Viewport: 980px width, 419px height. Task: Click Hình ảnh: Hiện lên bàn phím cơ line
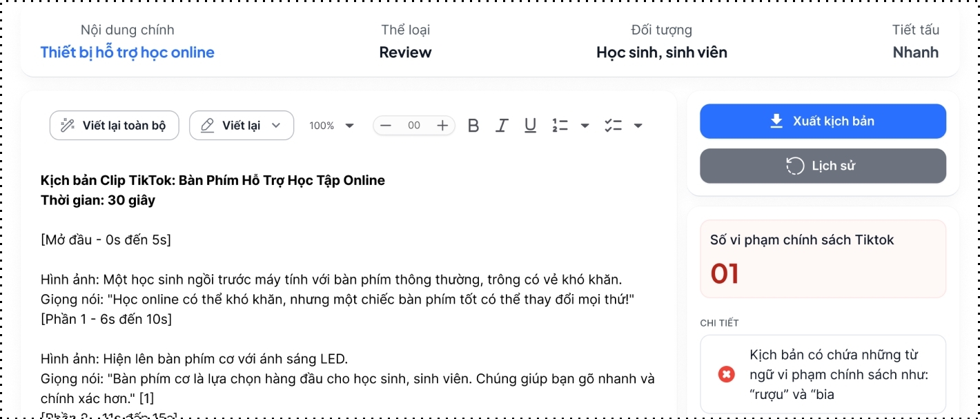tap(195, 359)
